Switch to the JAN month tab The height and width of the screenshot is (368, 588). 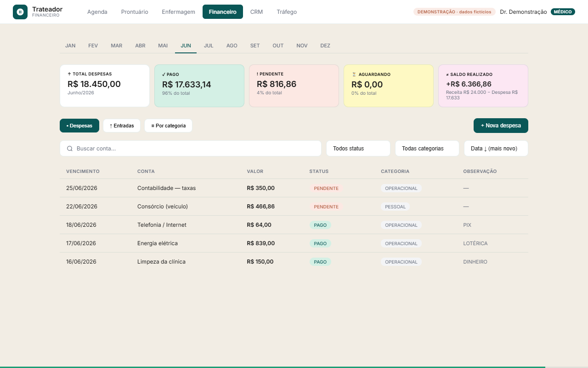click(x=70, y=46)
